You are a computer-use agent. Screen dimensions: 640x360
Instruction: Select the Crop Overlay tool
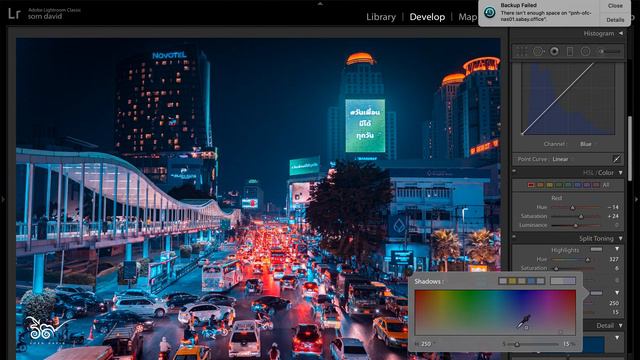[x=522, y=51]
